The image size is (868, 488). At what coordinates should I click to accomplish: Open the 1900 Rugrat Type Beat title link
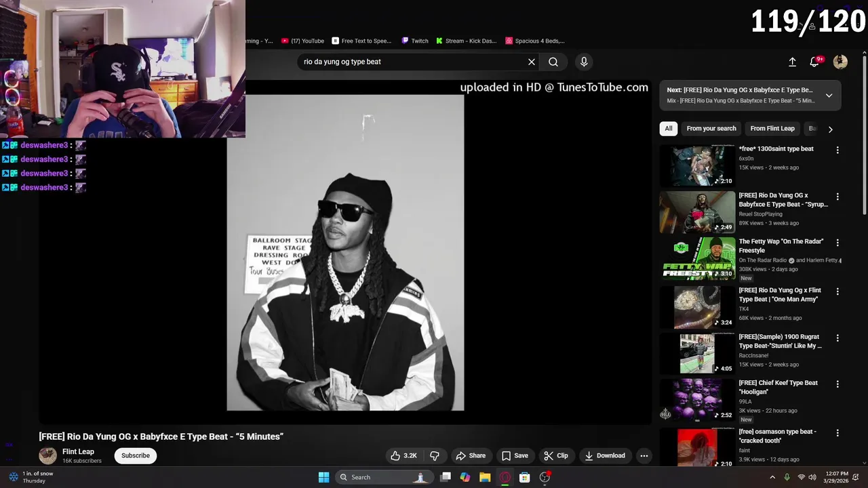pyautogui.click(x=780, y=341)
